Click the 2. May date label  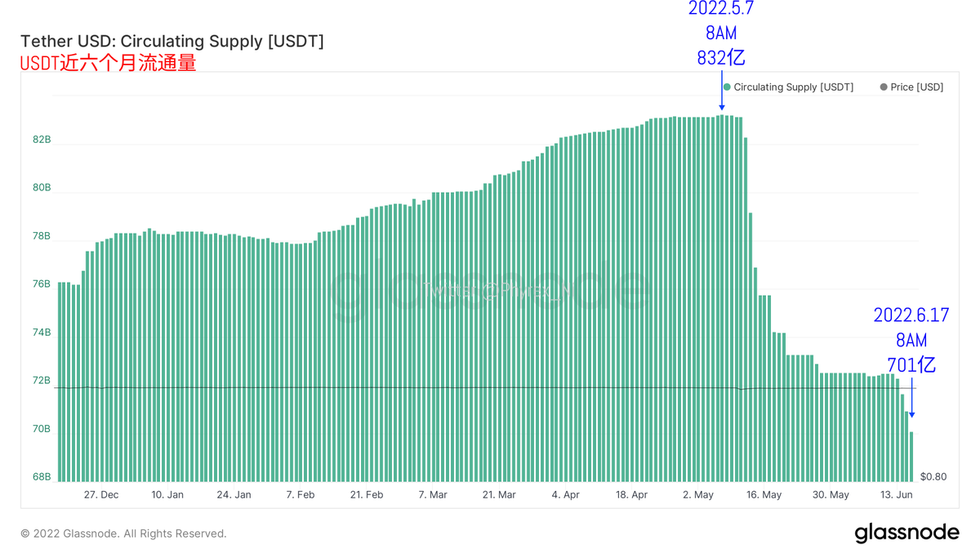tap(698, 495)
